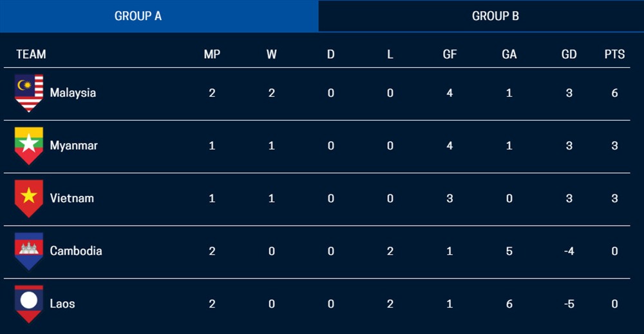Click the MP column header
The image size is (644, 334).
212,54
